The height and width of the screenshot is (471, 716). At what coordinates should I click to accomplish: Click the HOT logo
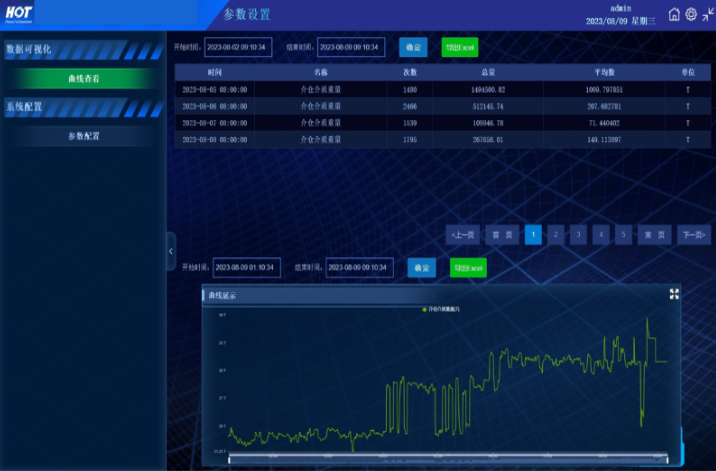19,14
